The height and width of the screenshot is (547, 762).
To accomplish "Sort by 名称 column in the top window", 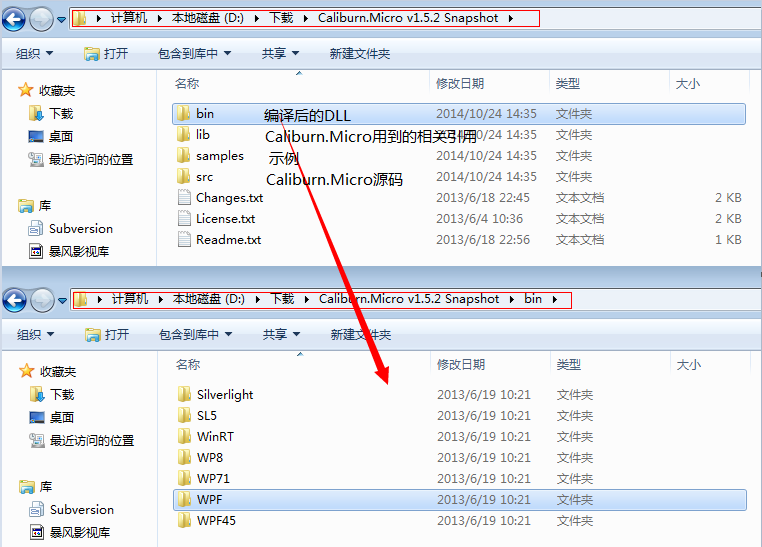I will pyautogui.click(x=187, y=84).
